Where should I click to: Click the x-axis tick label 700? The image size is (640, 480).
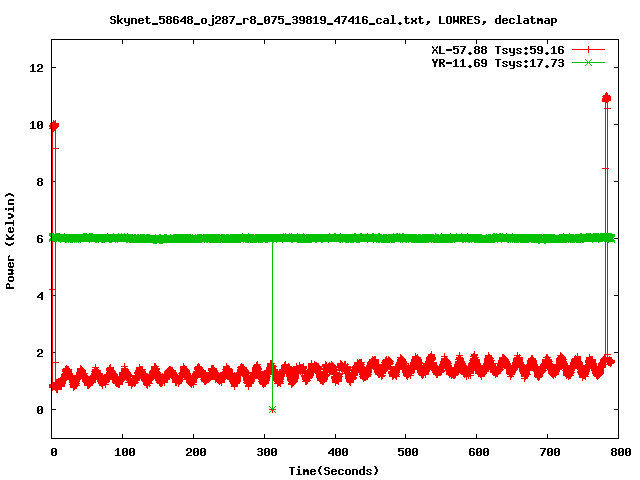(x=550, y=452)
